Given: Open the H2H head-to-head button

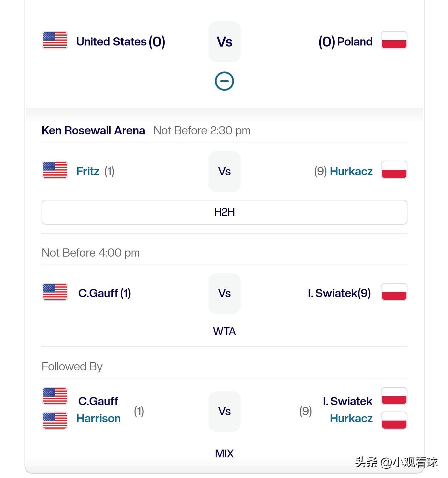Looking at the screenshot, I should [x=224, y=212].
